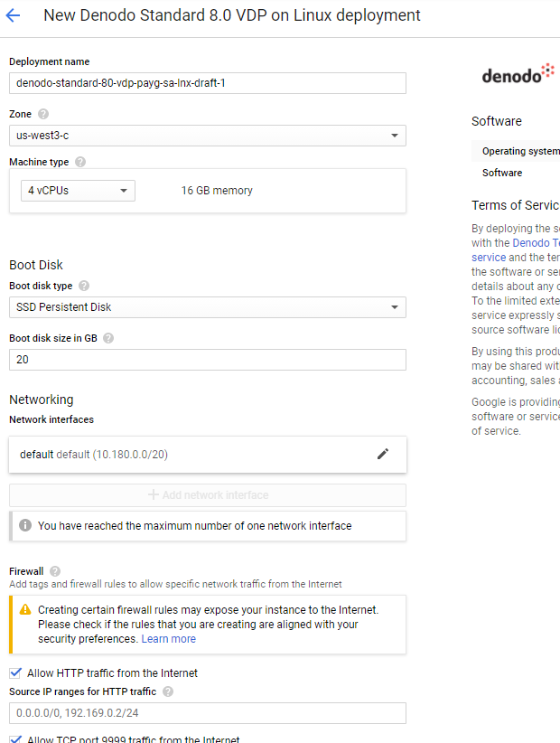The width and height of the screenshot is (560, 743).
Task: Open Source IP ranges help icon
Action: tap(168, 691)
